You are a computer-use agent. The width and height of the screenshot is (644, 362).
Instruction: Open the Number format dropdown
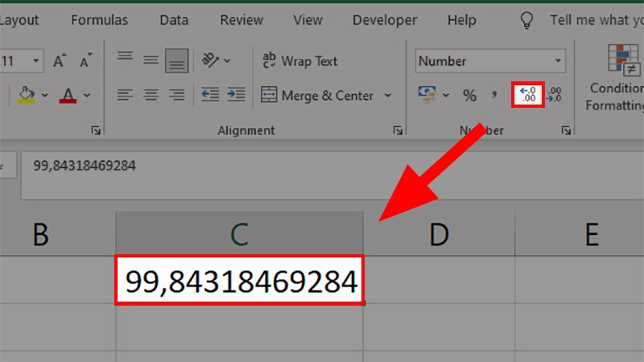(x=559, y=61)
